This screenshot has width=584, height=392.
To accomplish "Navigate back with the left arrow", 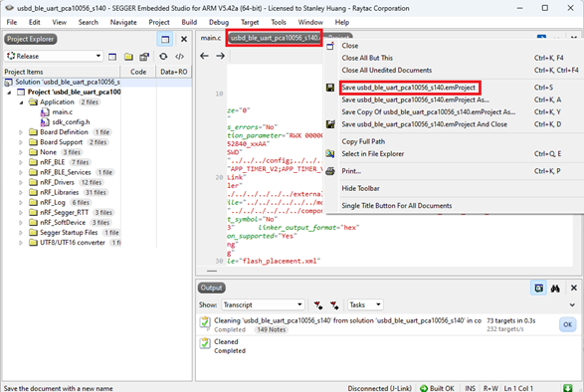I will [x=204, y=56].
